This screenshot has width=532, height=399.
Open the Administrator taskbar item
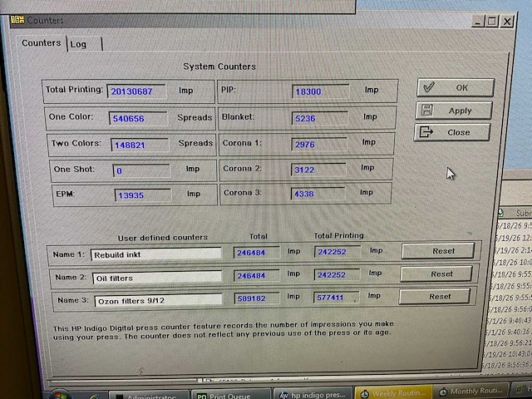click(x=149, y=396)
